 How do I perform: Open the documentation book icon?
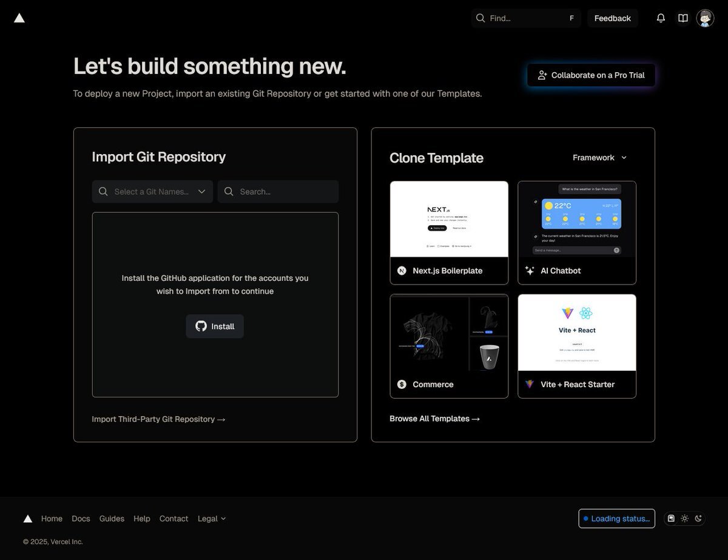pyautogui.click(x=683, y=18)
